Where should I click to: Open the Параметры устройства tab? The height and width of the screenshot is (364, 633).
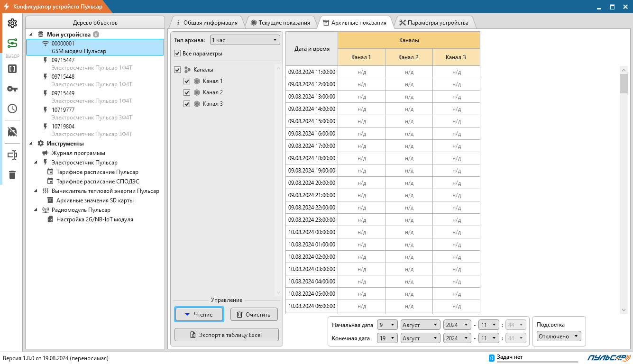pos(434,23)
